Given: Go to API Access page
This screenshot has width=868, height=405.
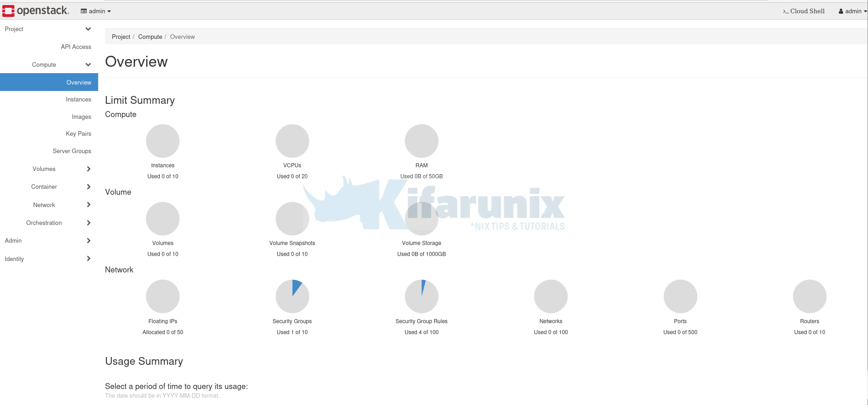Looking at the screenshot, I should point(76,47).
